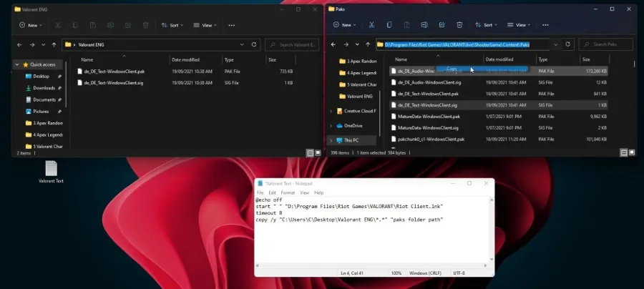Viewport: 644px width, 289px height.
Task: Open File menu in Notepad
Action: 260,192
